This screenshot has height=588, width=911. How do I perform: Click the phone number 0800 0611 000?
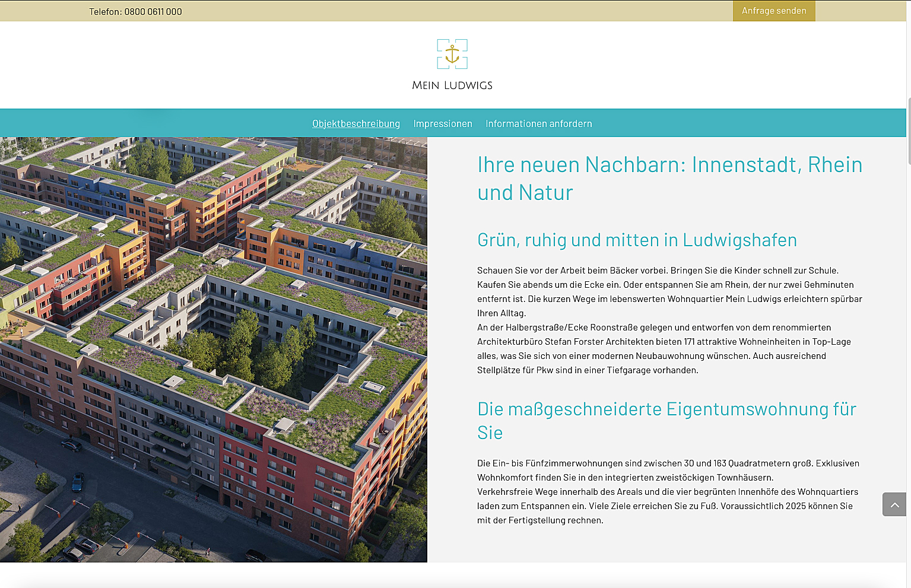153,12
